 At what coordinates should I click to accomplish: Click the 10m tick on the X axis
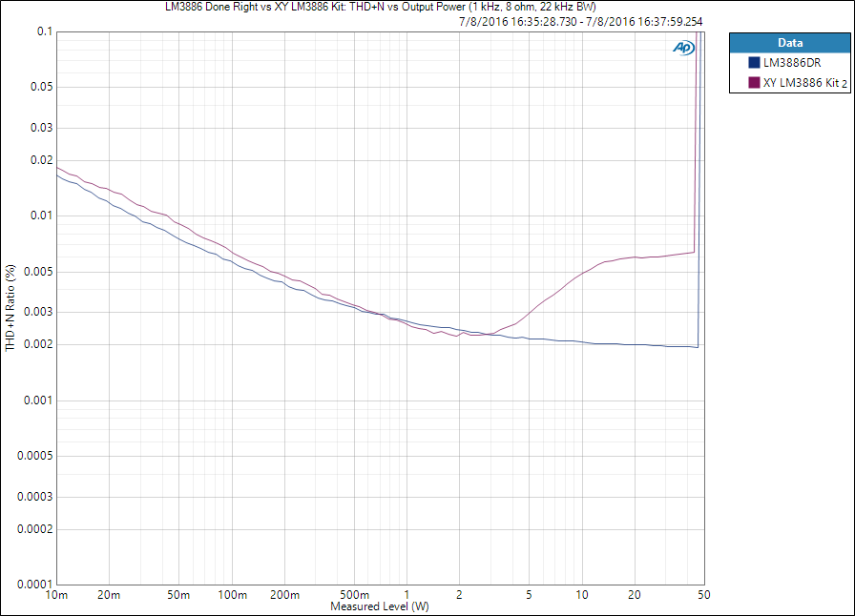pyautogui.click(x=56, y=595)
